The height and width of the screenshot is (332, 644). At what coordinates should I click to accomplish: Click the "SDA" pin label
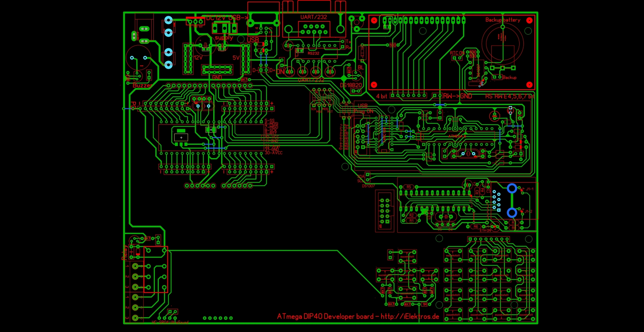(361, 177)
